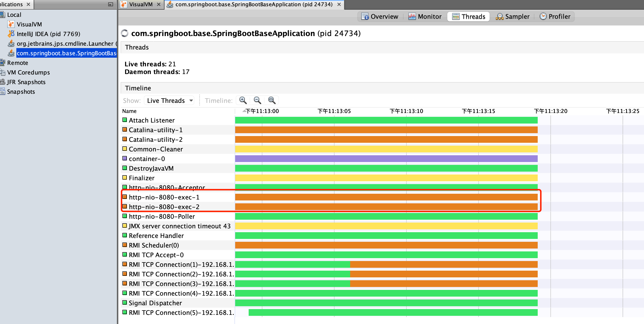Click the timeline sort arrow near 11:13:00

coord(244,111)
